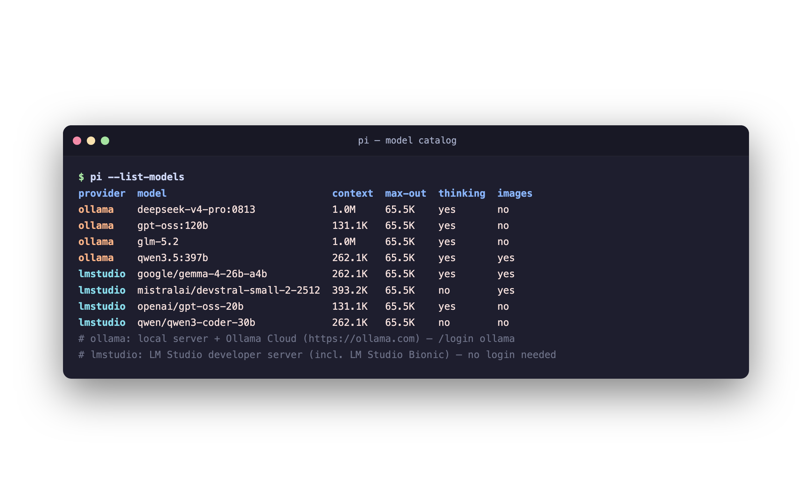Click max-out 65.5K in glm-5.2 row
812x504 pixels.
(400, 242)
